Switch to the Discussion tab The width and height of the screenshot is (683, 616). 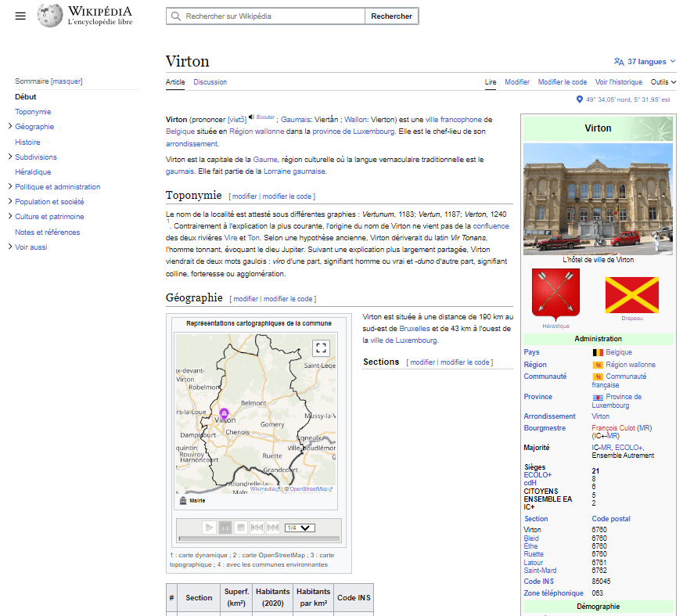point(210,82)
